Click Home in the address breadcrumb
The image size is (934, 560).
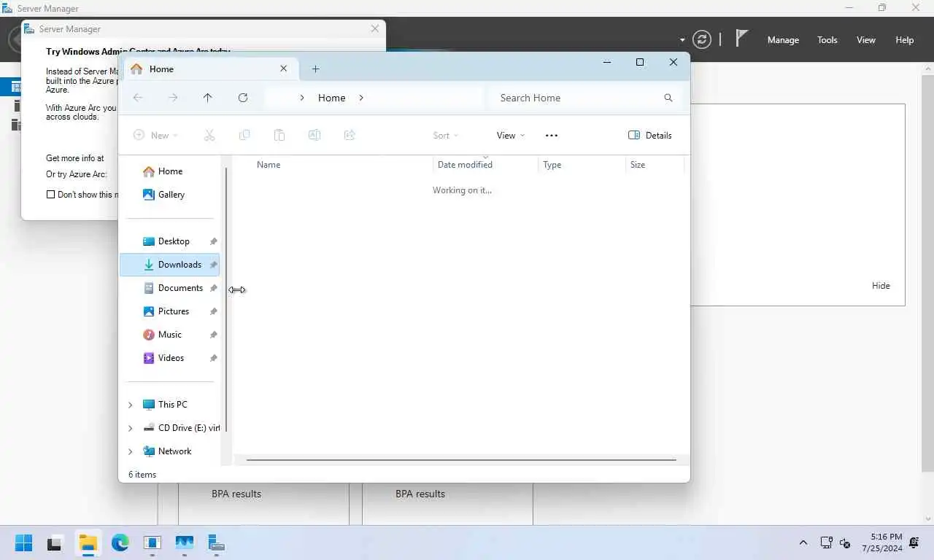(x=332, y=98)
